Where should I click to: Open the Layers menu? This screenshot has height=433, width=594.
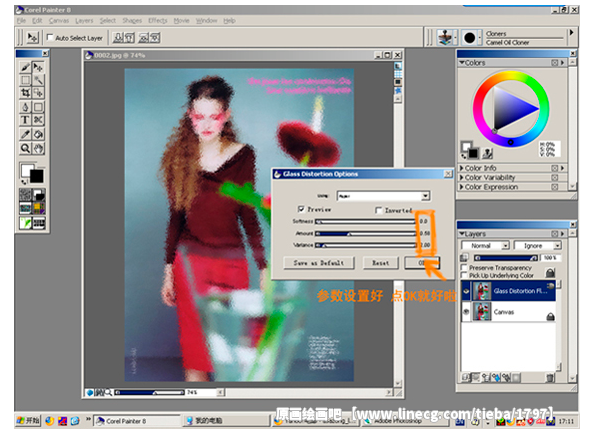[x=84, y=20]
